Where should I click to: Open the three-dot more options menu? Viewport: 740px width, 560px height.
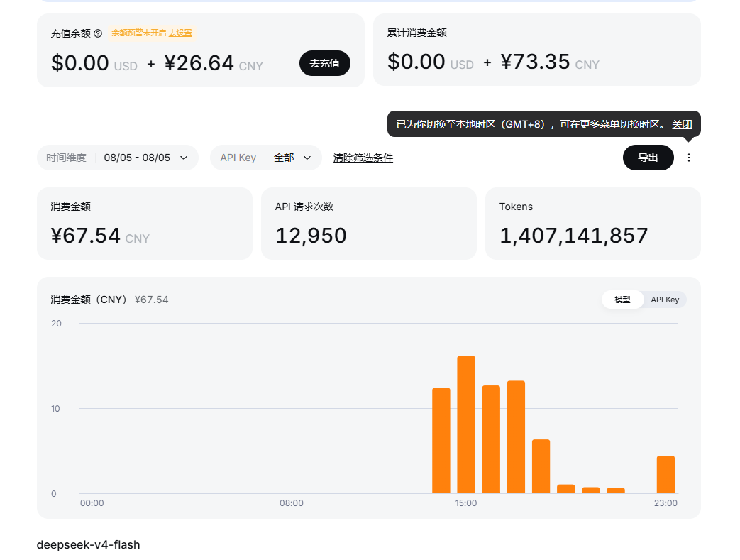point(688,158)
